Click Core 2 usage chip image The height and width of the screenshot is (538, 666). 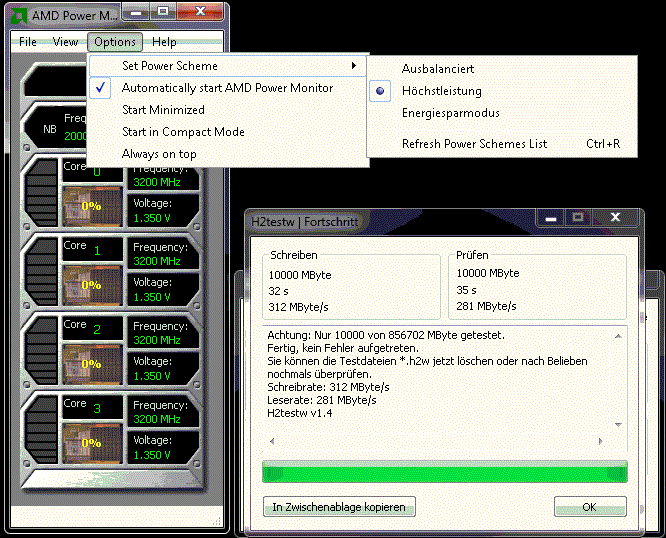click(92, 364)
